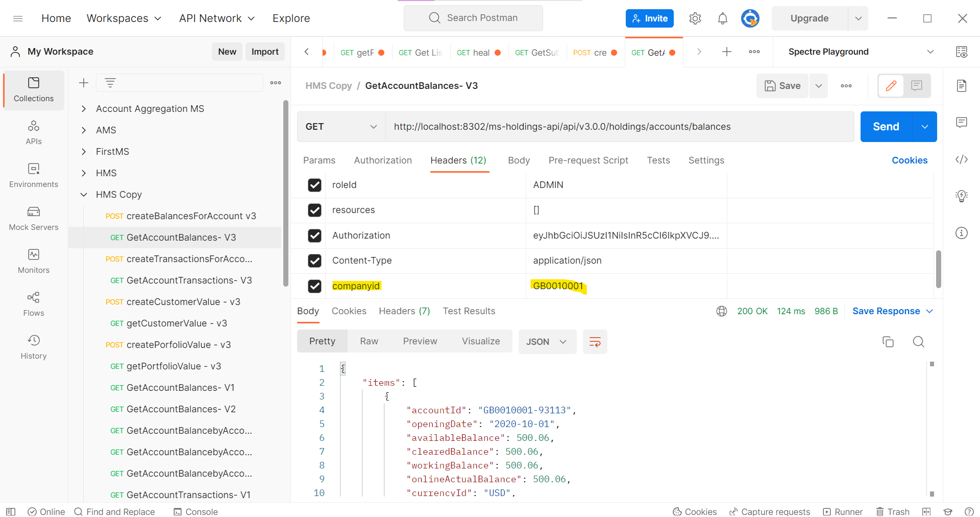980x517 pixels.
Task: Open the Postman settings gear
Action: 695,18
